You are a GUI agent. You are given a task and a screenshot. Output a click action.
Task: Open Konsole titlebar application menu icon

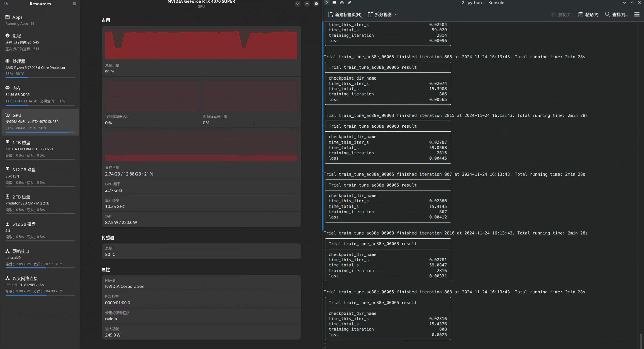(334, 2)
